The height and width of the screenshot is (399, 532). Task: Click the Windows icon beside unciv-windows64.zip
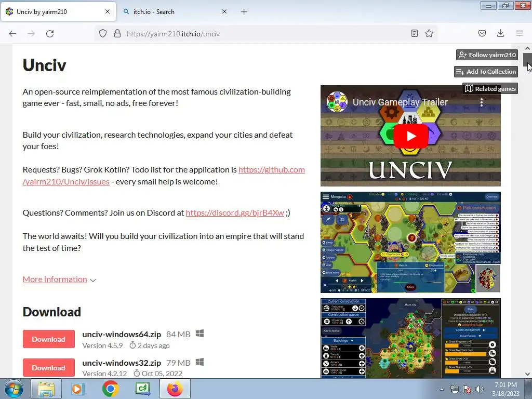(x=200, y=334)
